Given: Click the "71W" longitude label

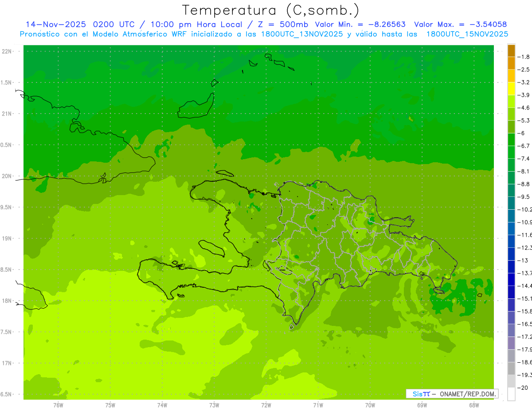Looking at the screenshot, I should 318,405.
